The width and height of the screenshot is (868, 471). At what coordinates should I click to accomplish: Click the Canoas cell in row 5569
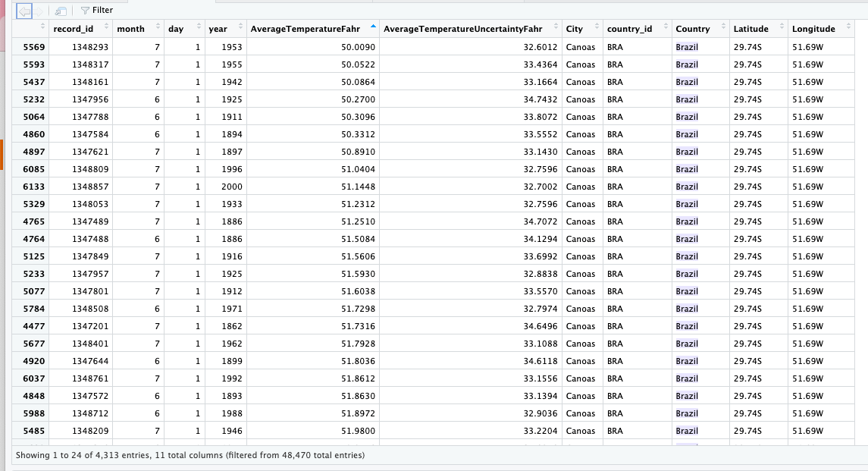coord(579,46)
